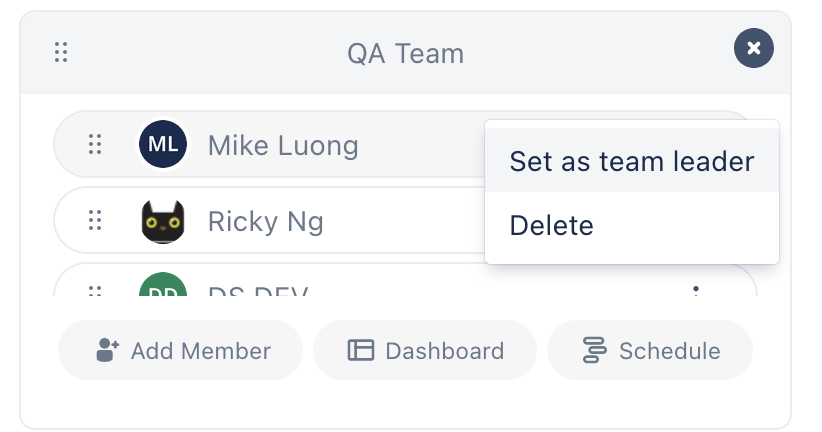Image resolution: width=822 pixels, height=432 pixels.
Task: Select the Ricky Ng member name
Action: pyautogui.click(x=265, y=221)
